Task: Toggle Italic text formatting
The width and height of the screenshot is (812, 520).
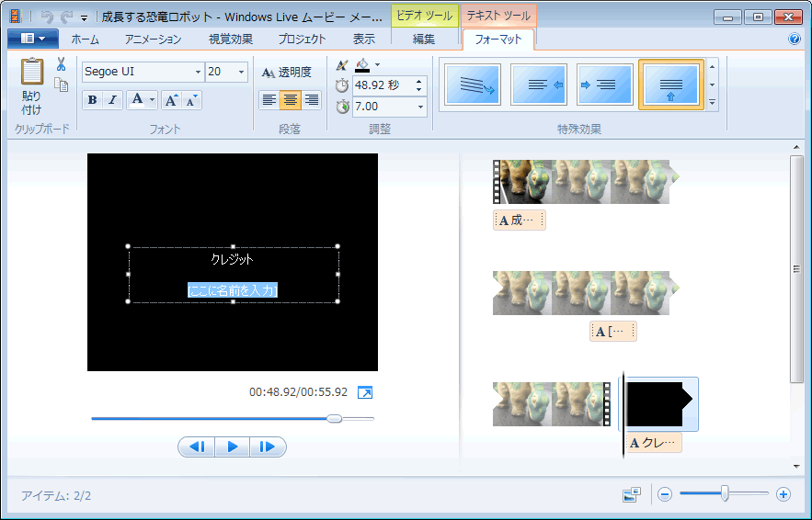Action: pyautogui.click(x=112, y=100)
